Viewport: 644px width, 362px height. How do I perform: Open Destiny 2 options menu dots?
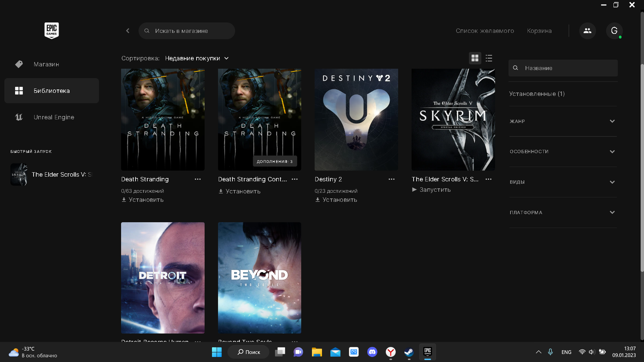pyautogui.click(x=391, y=179)
